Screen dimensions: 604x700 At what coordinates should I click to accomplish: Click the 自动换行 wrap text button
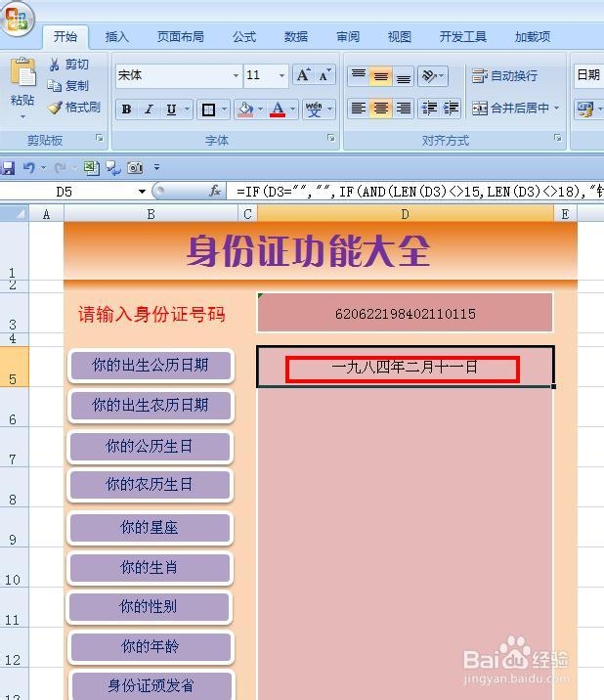[x=504, y=76]
